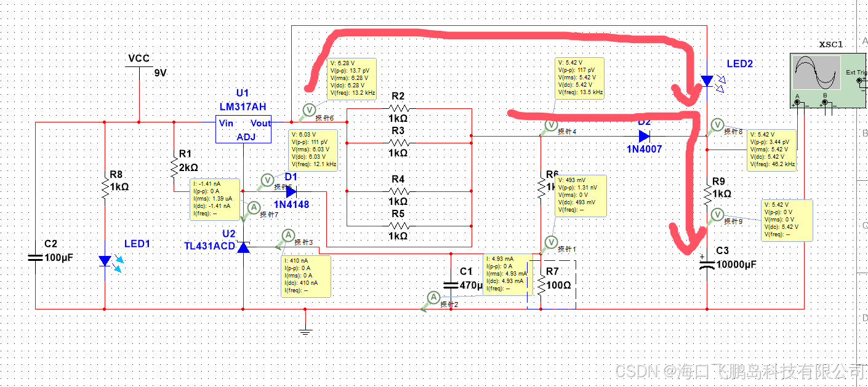The height and width of the screenshot is (387, 868).
Task: Click the LED1 reference label
Action: pyautogui.click(x=137, y=244)
